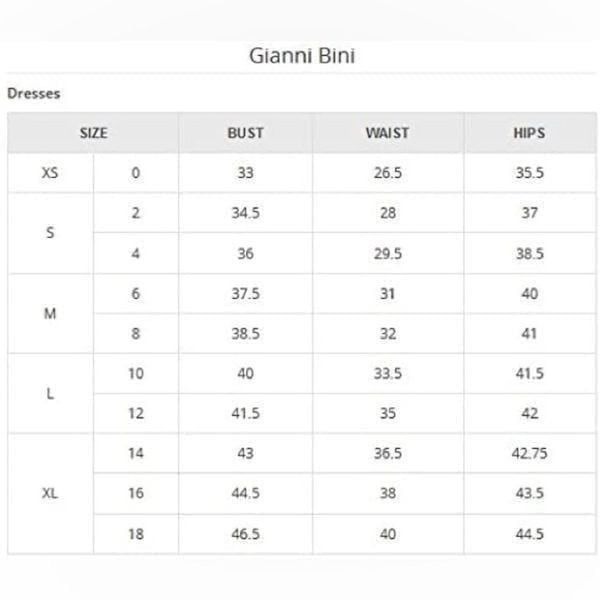Click the SIZE column header

point(93,133)
